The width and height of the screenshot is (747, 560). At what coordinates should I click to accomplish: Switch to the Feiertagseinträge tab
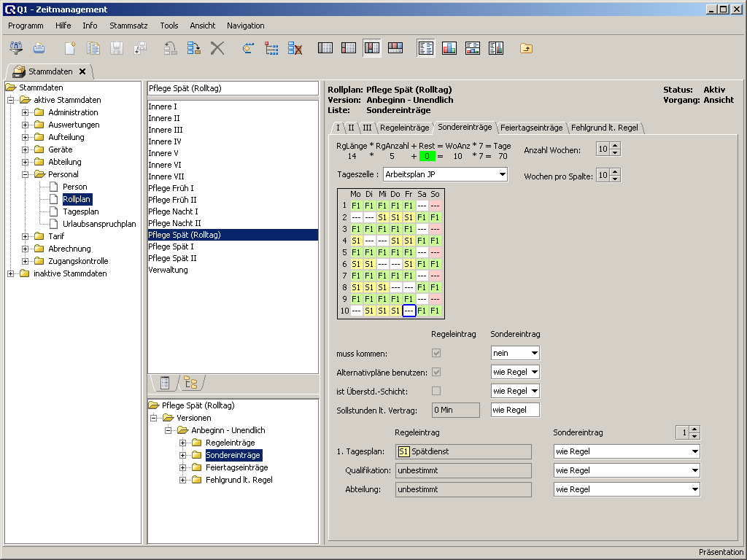pos(531,128)
